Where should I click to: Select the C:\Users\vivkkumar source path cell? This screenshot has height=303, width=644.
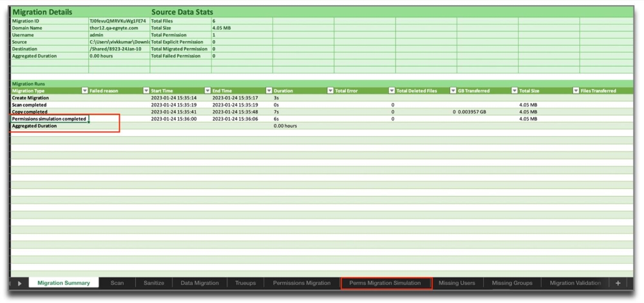[x=119, y=42]
